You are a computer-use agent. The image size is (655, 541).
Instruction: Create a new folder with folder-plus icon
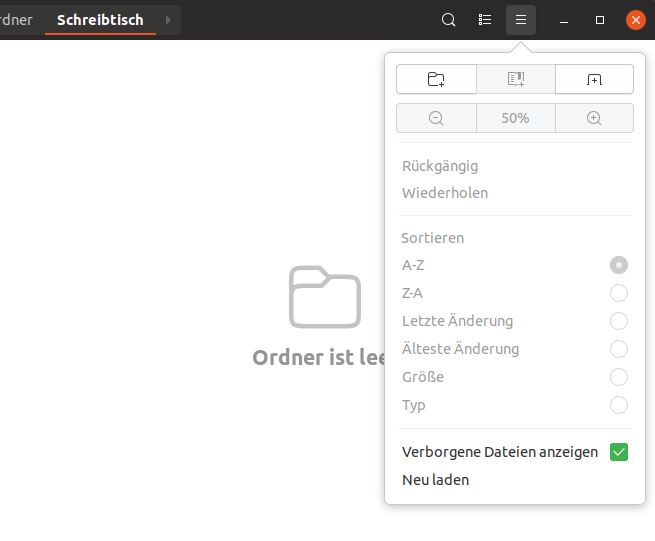(x=436, y=79)
